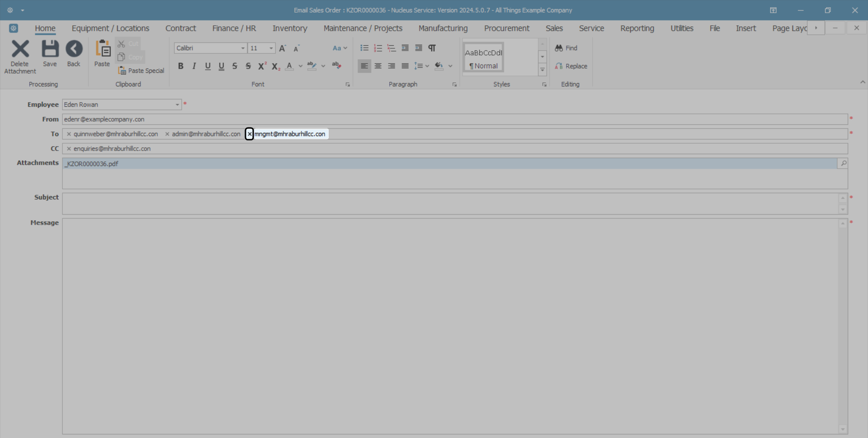Select the Normal style thumbnail
Screen dimensions: 868x438
tap(483, 57)
